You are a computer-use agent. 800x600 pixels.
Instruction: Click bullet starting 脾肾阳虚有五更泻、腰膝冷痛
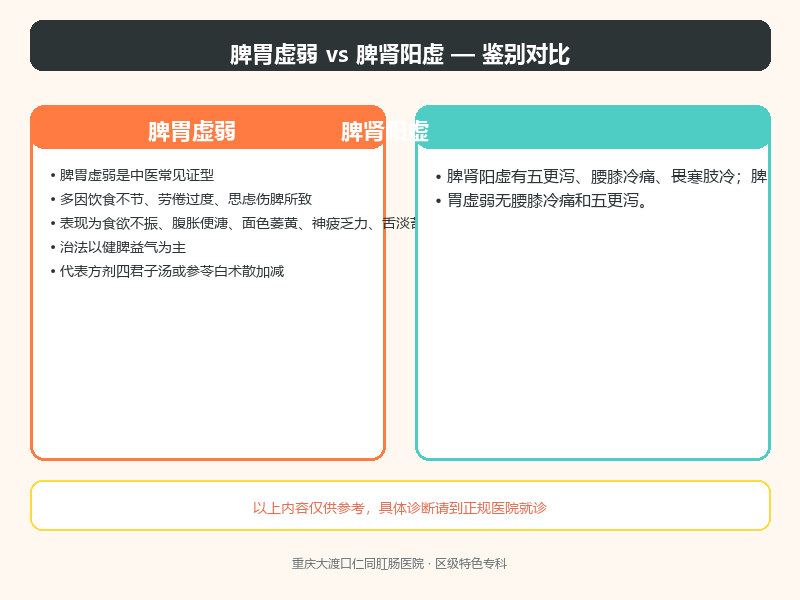[x=602, y=177]
